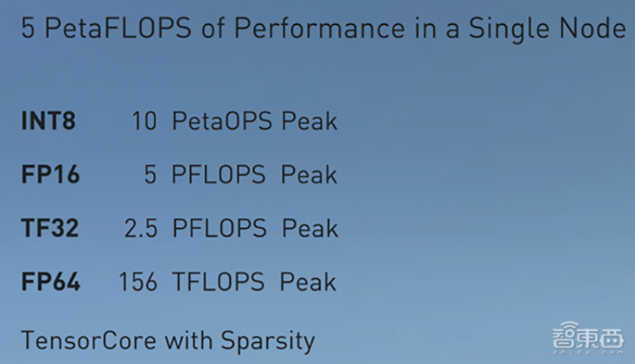
Task: Select the FP64 label
Action: pyautogui.click(x=51, y=282)
